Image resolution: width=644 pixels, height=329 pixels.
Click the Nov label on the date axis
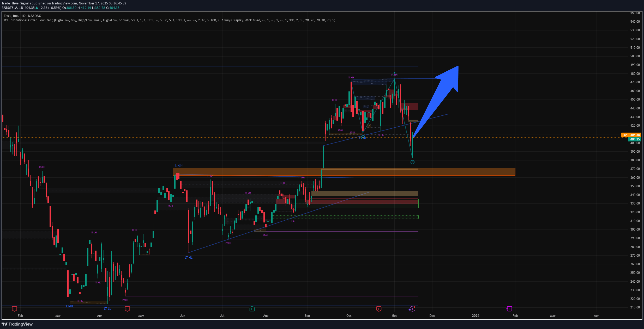[395, 315]
